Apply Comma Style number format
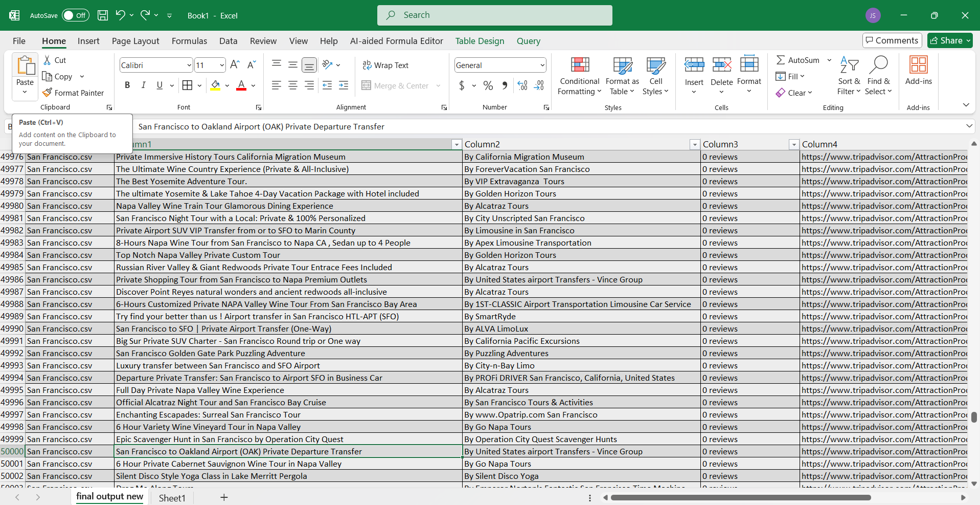 (x=505, y=85)
